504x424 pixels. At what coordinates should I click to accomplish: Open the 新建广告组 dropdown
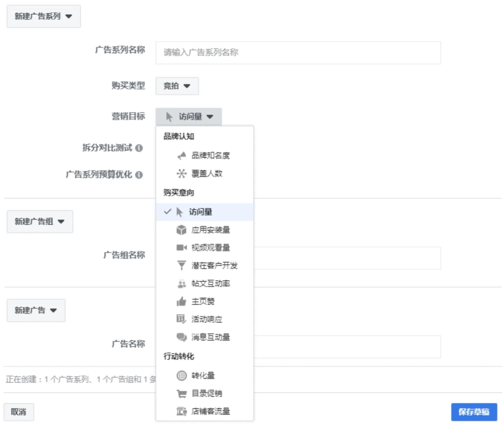[x=40, y=221]
